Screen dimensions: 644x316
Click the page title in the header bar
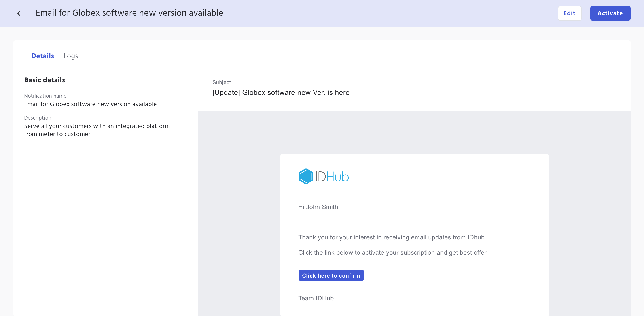click(x=129, y=13)
